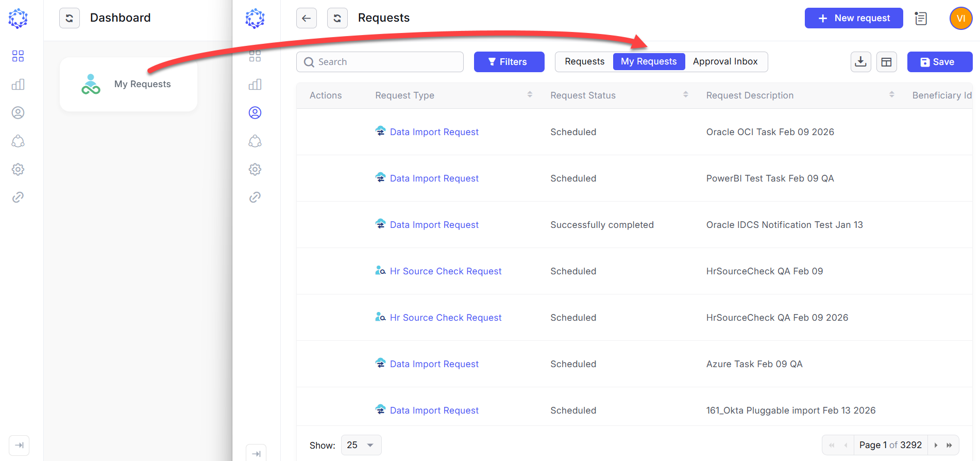Click the back arrow beside Requests
Viewport: 980px width, 461px height.
[x=306, y=18]
